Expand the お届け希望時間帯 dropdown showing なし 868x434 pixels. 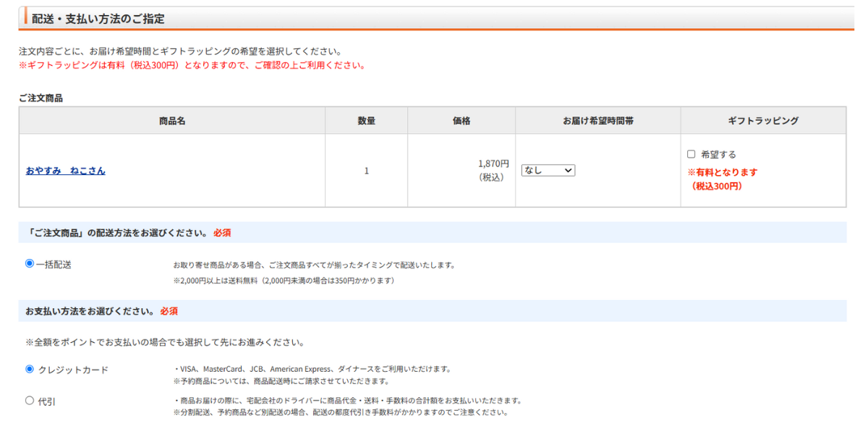(548, 171)
